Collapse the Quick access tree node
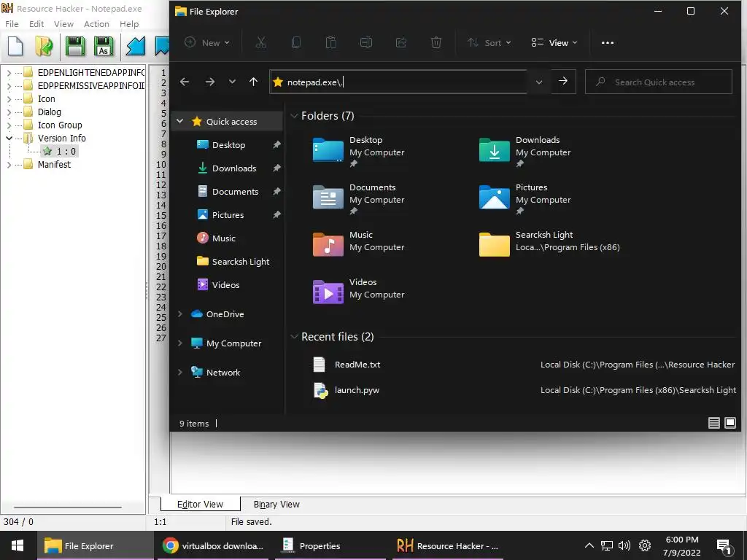This screenshot has width=747, height=560. [x=180, y=122]
